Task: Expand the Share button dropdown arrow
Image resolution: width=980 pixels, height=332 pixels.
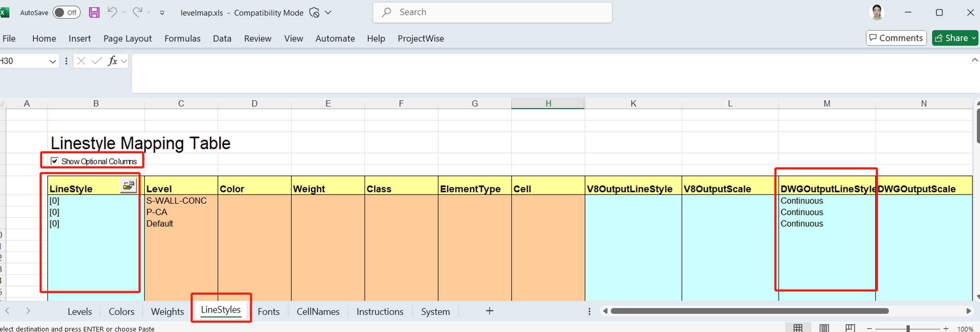Action: coord(974,38)
